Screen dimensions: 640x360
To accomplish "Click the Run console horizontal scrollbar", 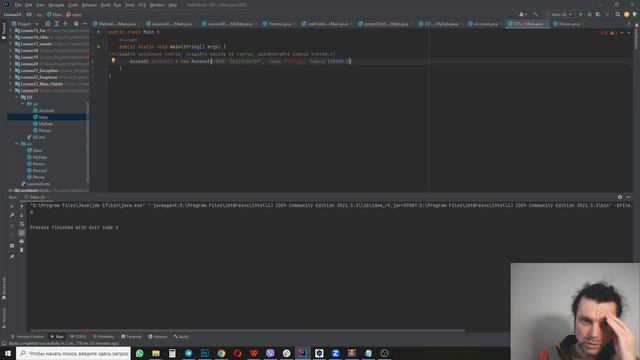I will [x=248, y=330].
